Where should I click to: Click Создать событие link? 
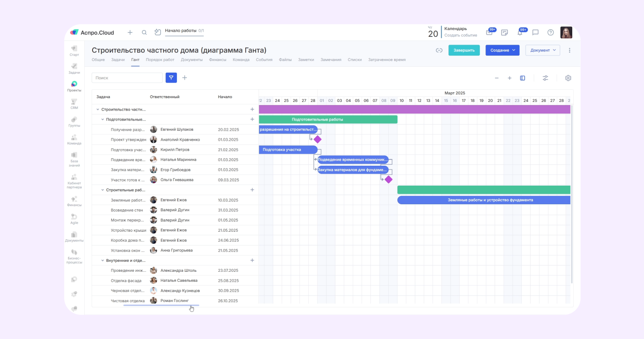pos(460,35)
